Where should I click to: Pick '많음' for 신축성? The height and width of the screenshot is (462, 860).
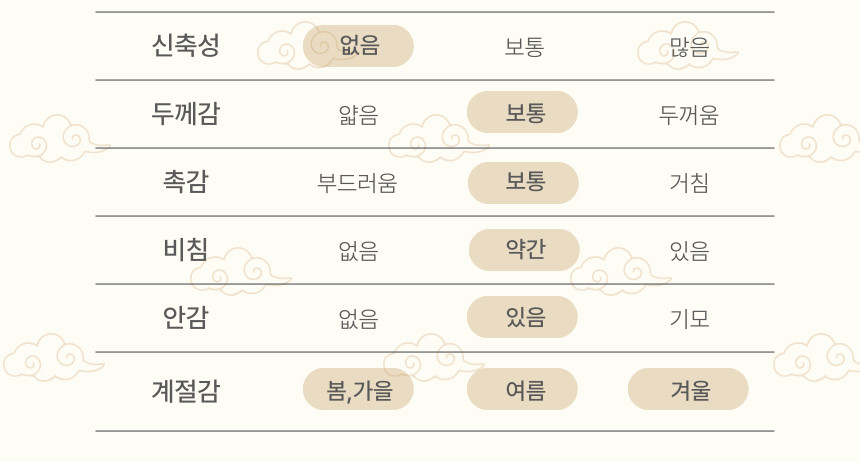coord(689,46)
